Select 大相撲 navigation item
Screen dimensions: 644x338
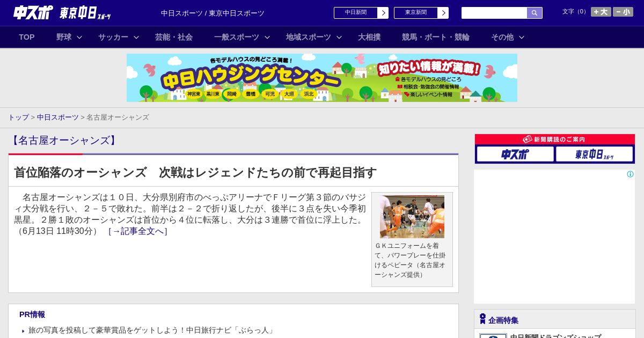coord(369,37)
